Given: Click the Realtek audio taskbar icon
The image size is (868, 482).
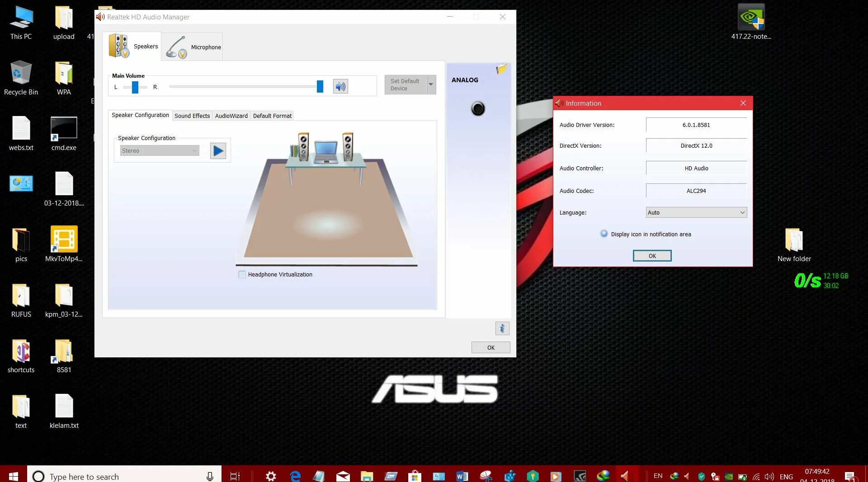Looking at the screenshot, I should (x=625, y=476).
